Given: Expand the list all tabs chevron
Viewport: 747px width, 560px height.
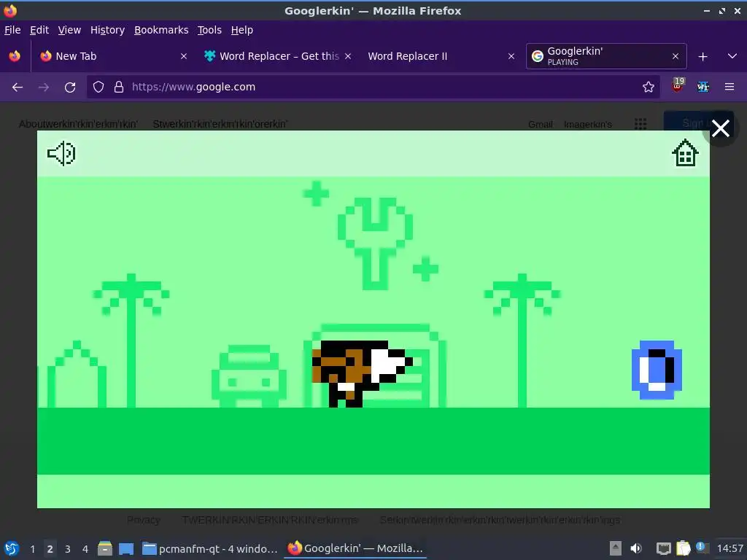Looking at the screenshot, I should 732,56.
